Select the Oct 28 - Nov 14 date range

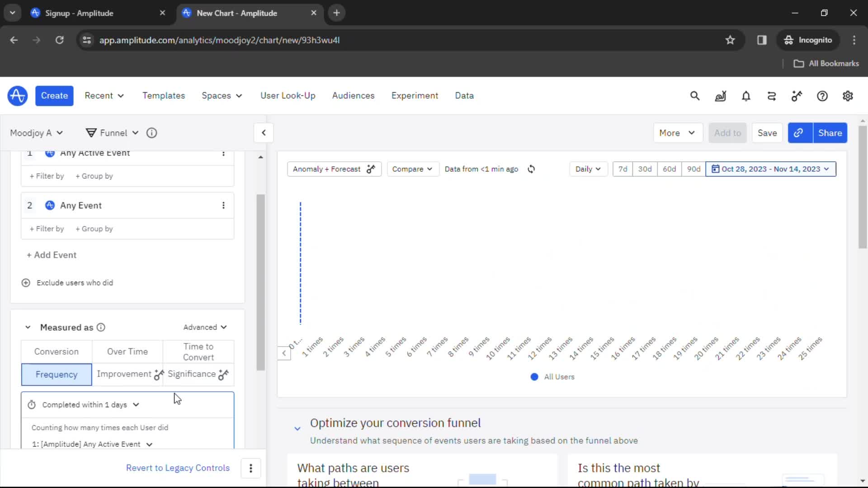coord(771,169)
